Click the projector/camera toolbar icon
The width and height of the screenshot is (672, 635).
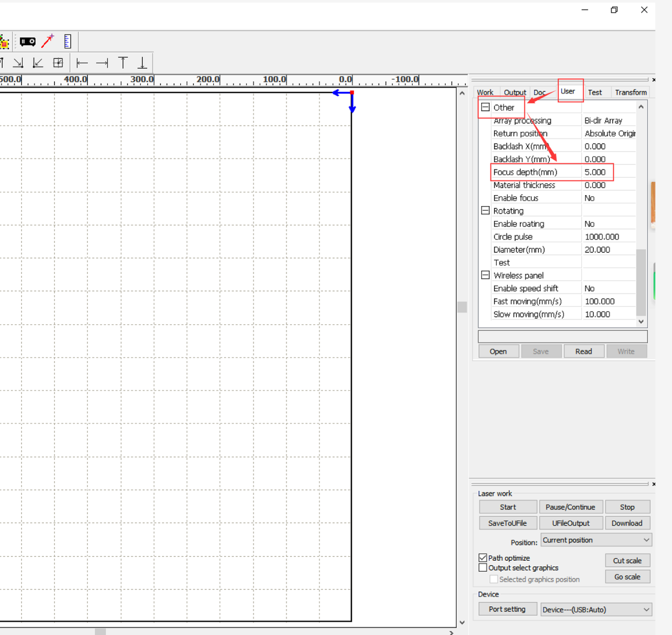click(x=27, y=42)
